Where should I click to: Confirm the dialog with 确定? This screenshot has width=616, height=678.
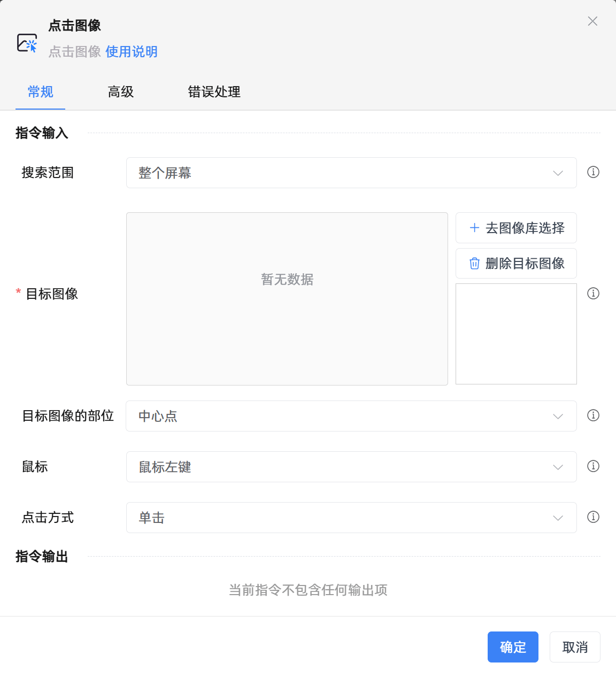point(513,647)
